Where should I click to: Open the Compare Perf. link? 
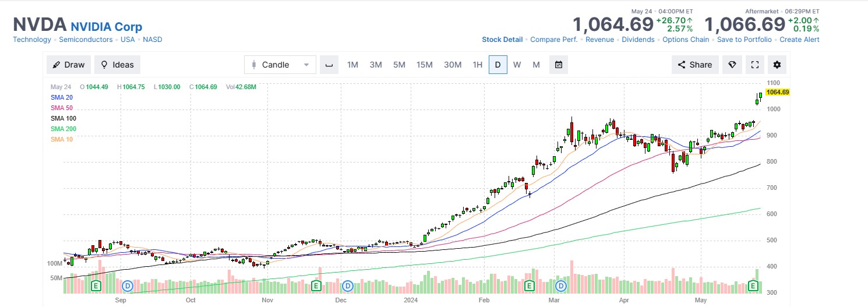pos(554,40)
